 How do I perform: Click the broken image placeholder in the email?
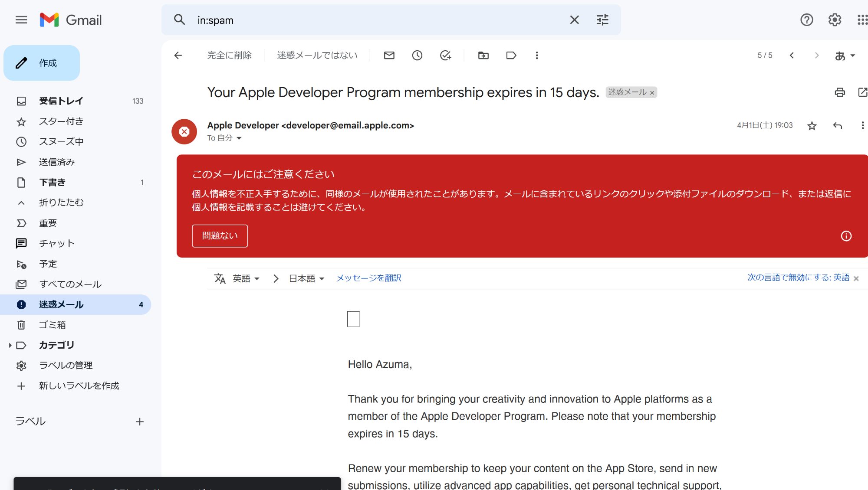[x=354, y=319]
